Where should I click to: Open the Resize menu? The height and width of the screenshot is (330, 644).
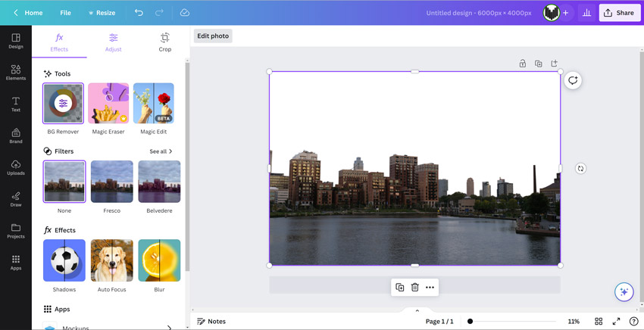tap(102, 13)
